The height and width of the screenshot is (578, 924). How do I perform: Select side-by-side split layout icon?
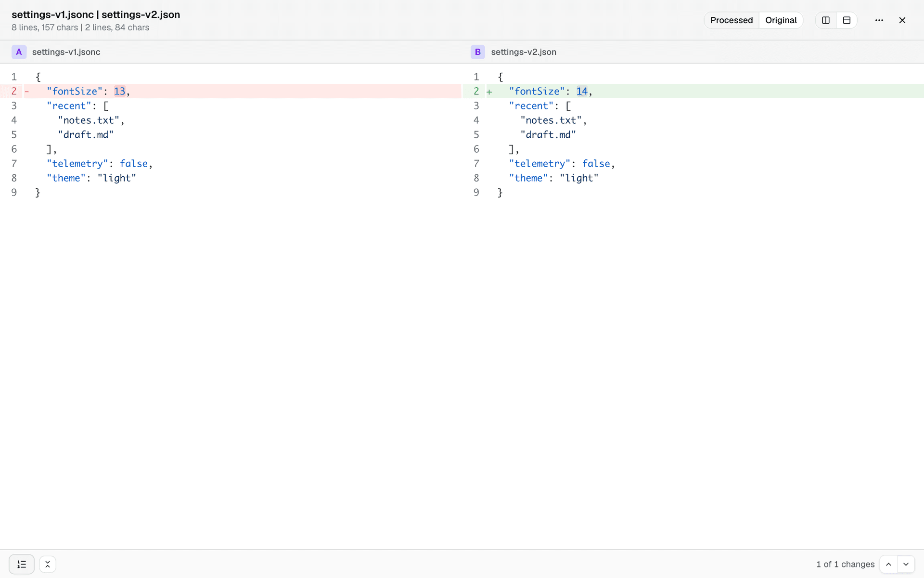click(x=826, y=20)
